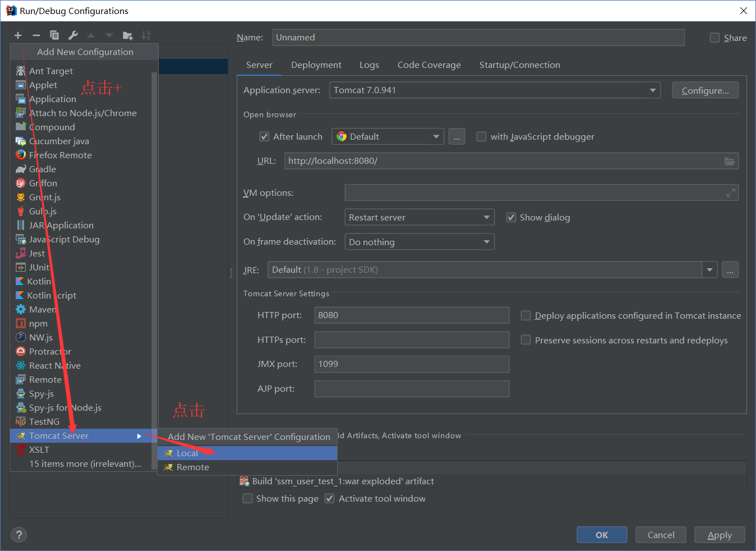Click the HTTP port field

tap(412, 315)
